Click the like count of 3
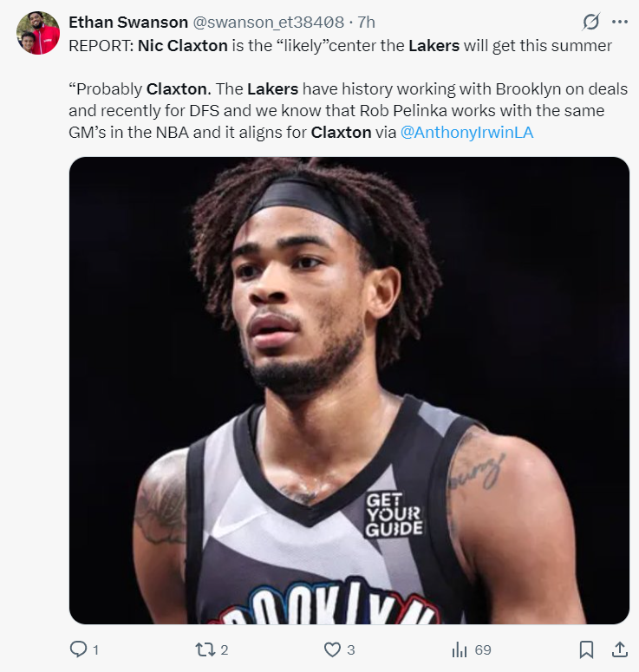Viewport: 639px width, 672px height. pyautogui.click(x=351, y=649)
